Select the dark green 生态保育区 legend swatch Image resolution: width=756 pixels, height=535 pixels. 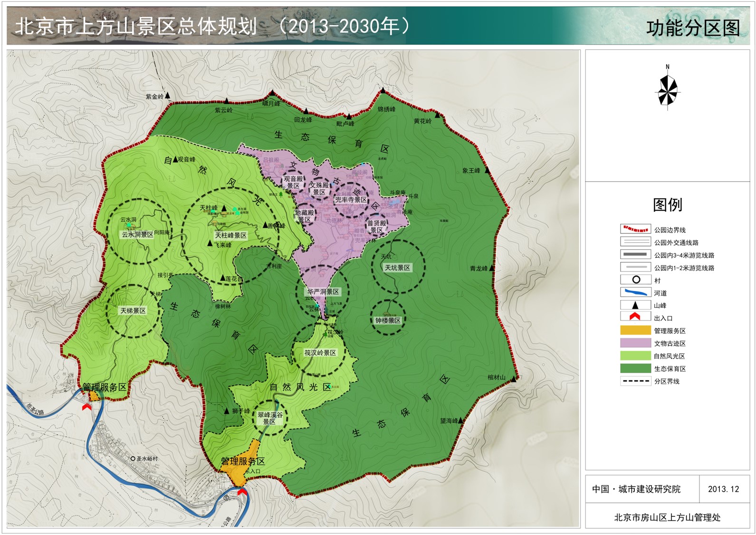click(635, 369)
